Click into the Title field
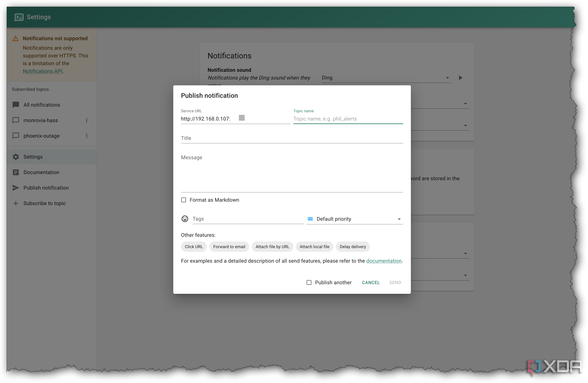 tap(292, 138)
